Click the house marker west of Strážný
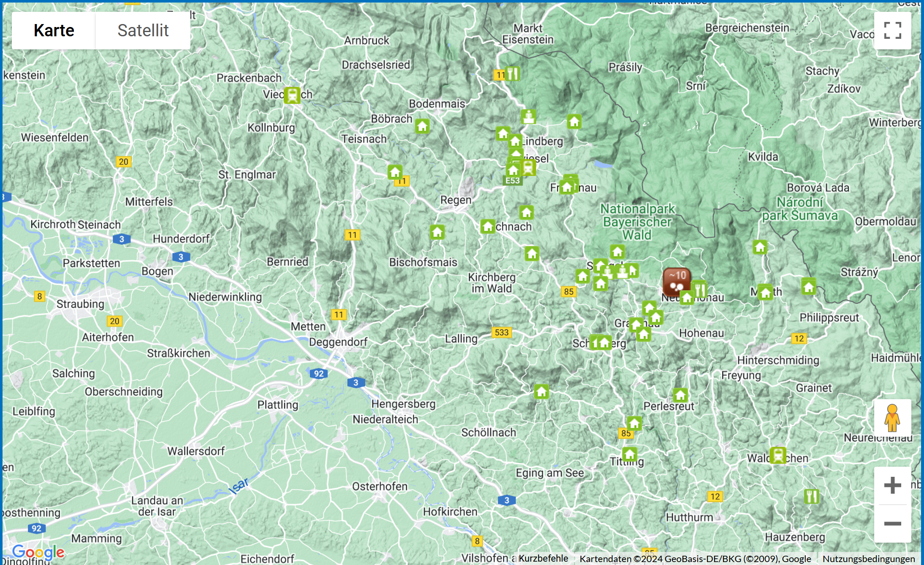Image resolution: width=924 pixels, height=565 pixels. pos(809,287)
